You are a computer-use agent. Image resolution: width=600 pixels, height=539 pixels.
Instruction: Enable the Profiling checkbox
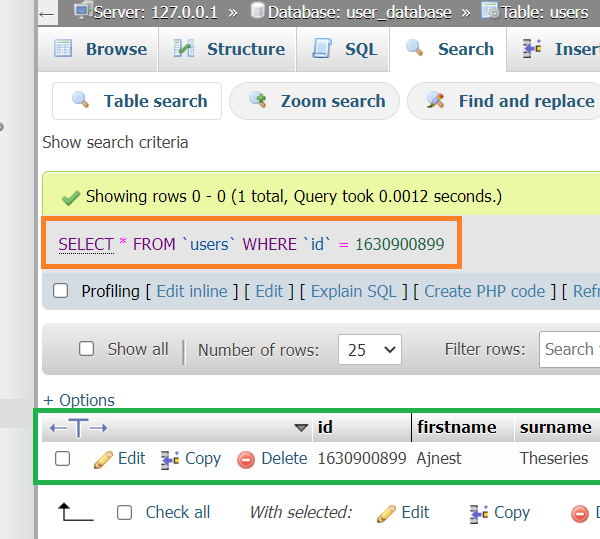tap(61, 291)
